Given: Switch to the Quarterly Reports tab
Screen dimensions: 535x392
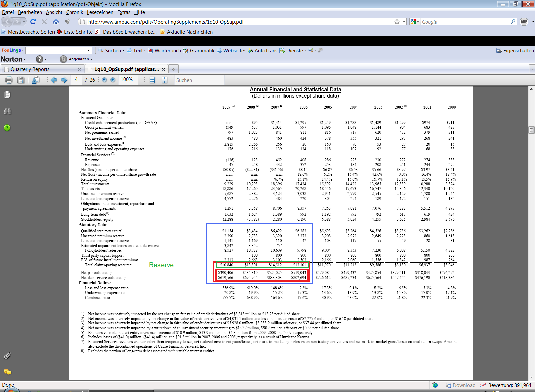Looking at the screenshot, I should pyautogui.click(x=30, y=69).
